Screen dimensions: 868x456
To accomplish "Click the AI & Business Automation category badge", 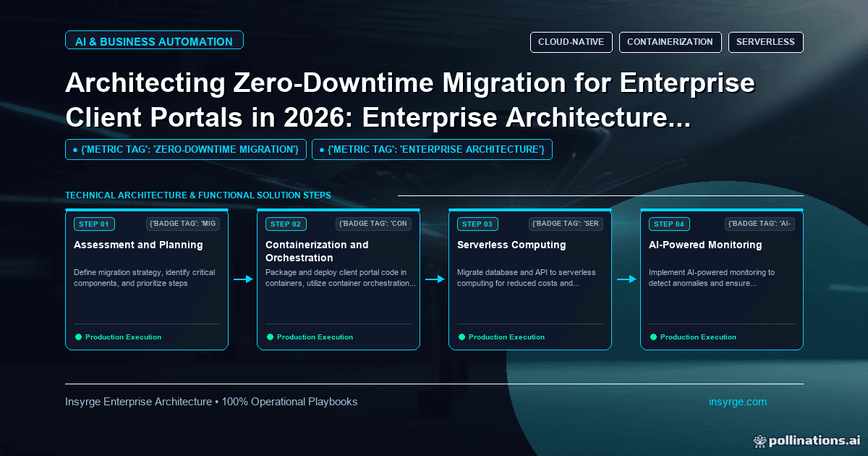I will [x=154, y=41].
